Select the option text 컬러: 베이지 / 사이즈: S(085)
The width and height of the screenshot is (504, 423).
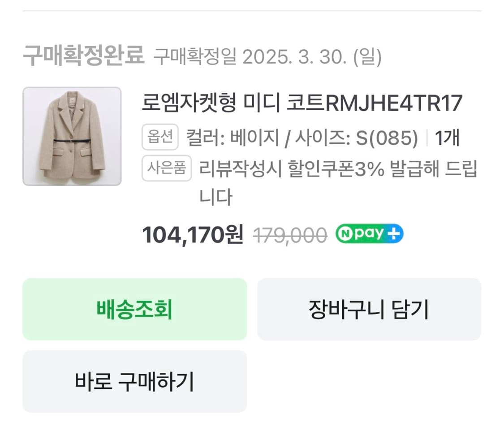(x=300, y=138)
